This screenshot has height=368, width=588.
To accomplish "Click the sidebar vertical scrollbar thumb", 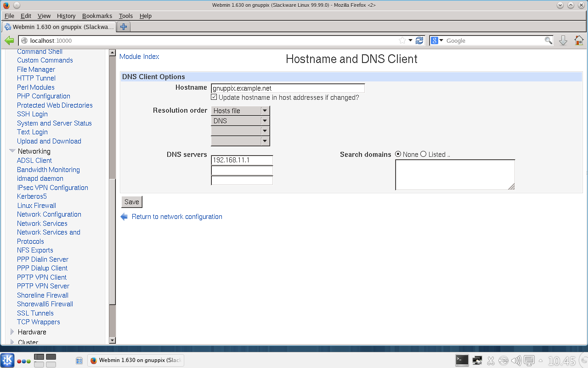I will tap(113, 241).
